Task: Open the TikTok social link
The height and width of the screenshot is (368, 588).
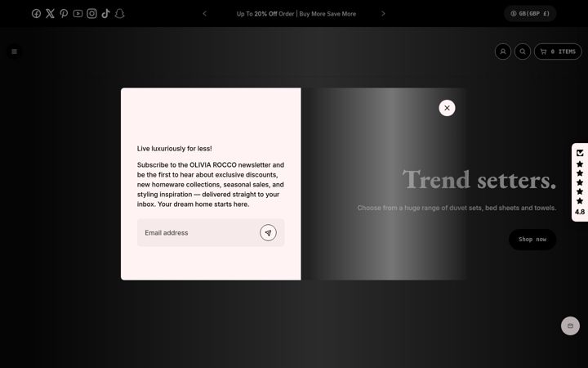Action: (105, 14)
